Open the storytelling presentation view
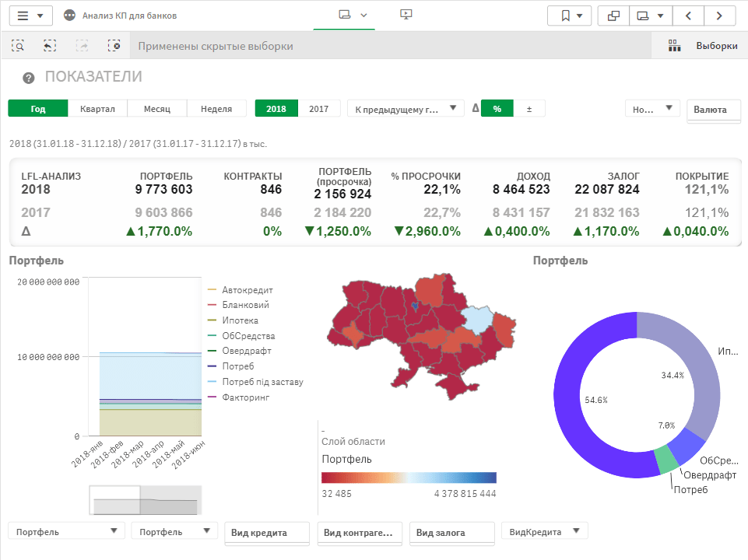 tap(405, 15)
